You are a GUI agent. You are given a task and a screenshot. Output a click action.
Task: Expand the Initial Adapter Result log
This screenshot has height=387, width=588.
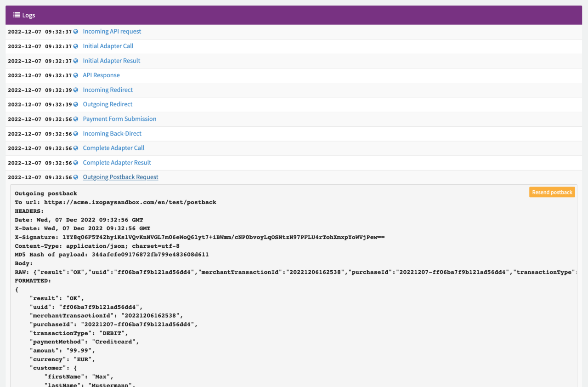click(111, 61)
